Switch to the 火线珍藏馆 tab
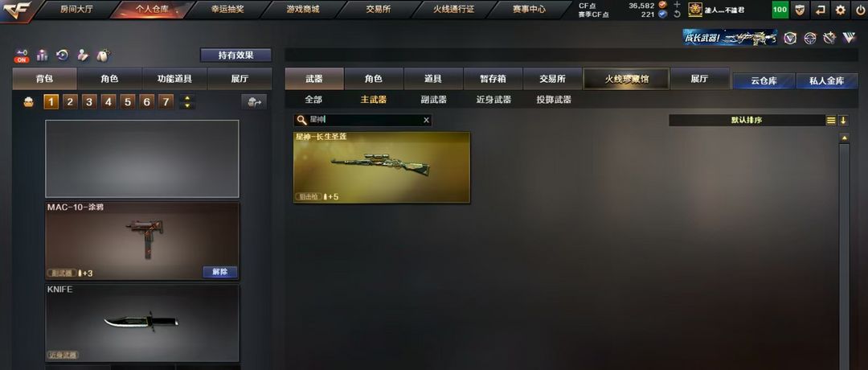Viewport: 868px width, 370px height. (x=626, y=79)
